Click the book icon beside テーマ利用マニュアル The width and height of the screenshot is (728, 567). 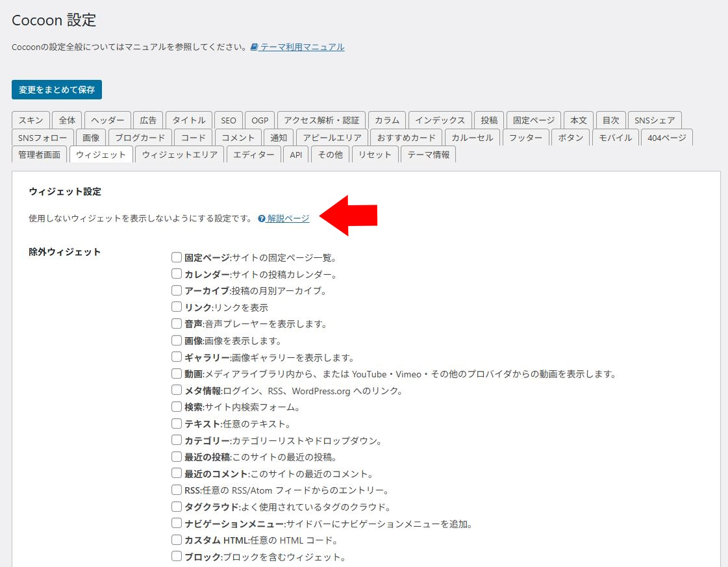click(x=254, y=47)
